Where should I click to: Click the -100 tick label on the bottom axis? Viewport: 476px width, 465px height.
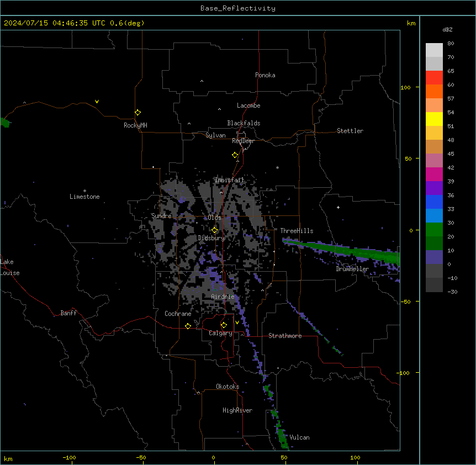point(69,457)
